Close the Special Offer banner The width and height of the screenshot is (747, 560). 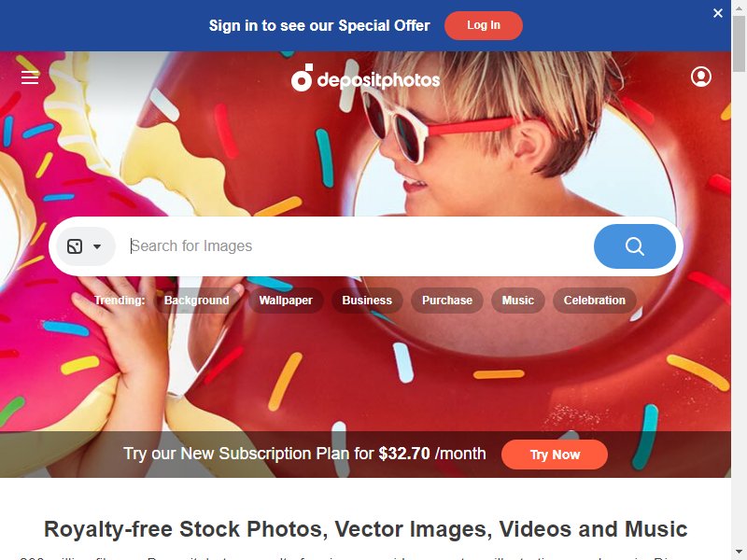[x=717, y=13]
